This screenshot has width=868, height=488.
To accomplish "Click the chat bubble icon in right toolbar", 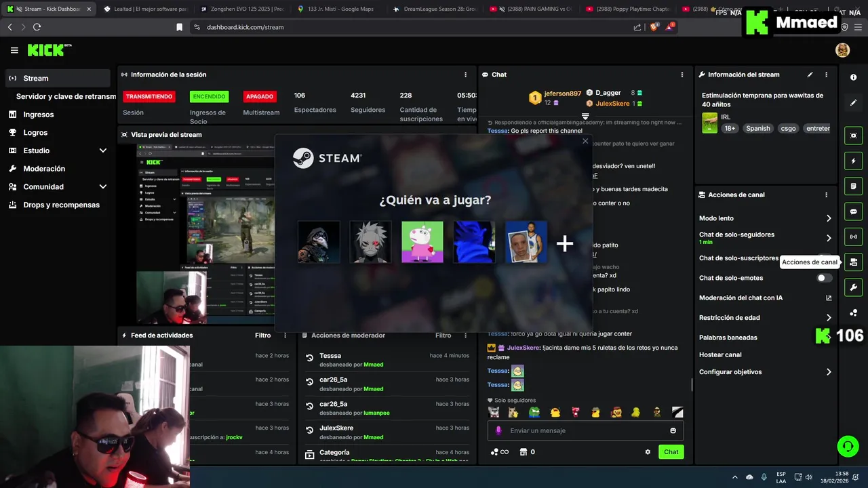I will (853, 211).
